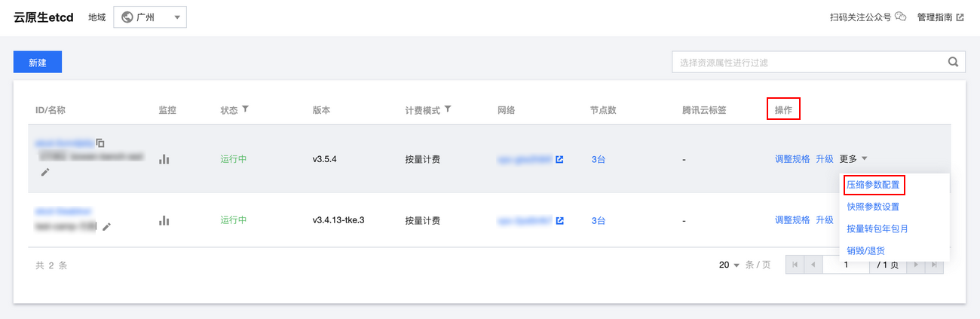Viewport: 980px width, 319px height.
Task: Open the 广州 region dropdown
Action: (150, 17)
